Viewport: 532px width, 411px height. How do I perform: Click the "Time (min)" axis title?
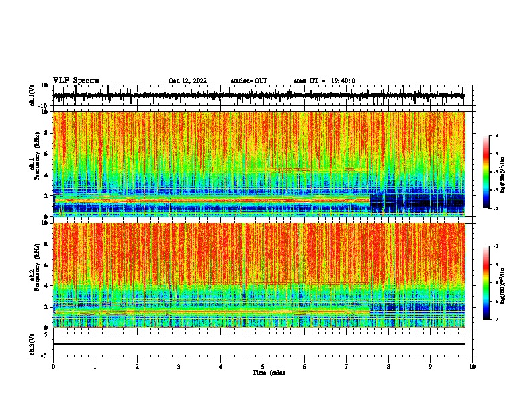pos(269,373)
